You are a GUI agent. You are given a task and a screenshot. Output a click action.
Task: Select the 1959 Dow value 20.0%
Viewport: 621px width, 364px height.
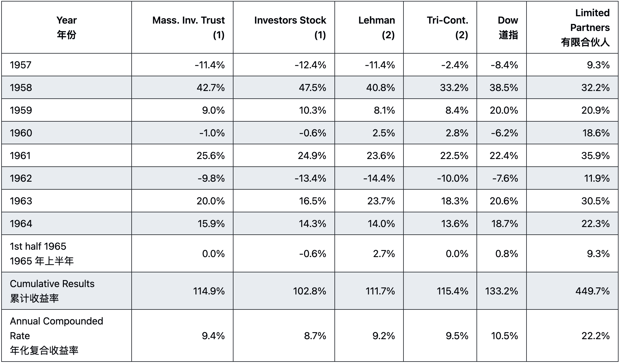[x=504, y=110]
